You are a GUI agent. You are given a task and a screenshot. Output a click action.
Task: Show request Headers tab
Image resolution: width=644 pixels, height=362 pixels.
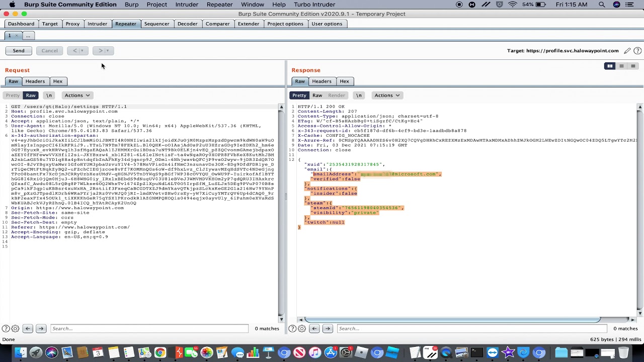click(x=35, y=81)
